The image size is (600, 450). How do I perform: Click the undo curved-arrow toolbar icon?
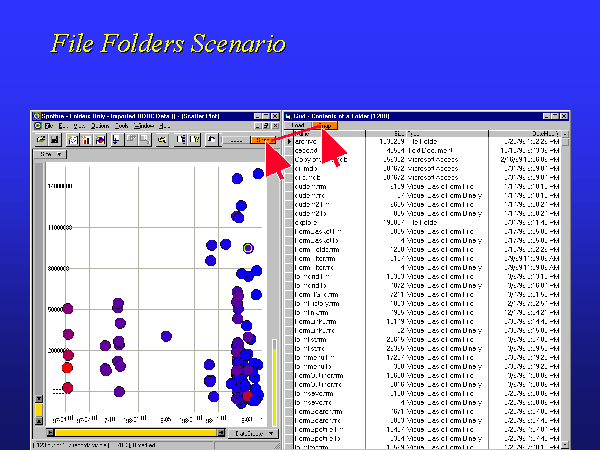213,140
